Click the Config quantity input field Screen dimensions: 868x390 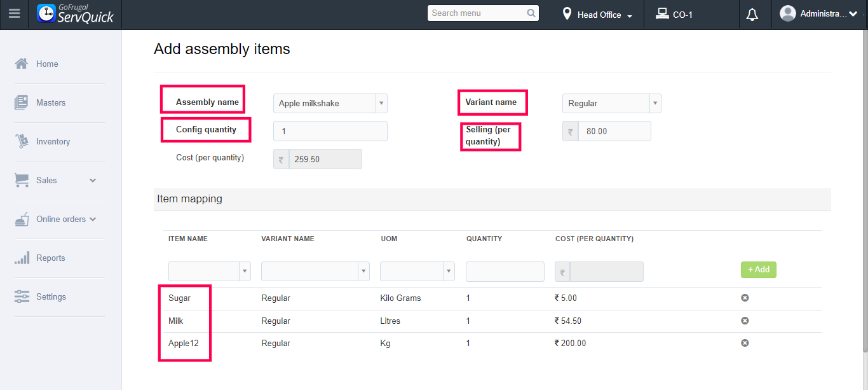[330, 131]
